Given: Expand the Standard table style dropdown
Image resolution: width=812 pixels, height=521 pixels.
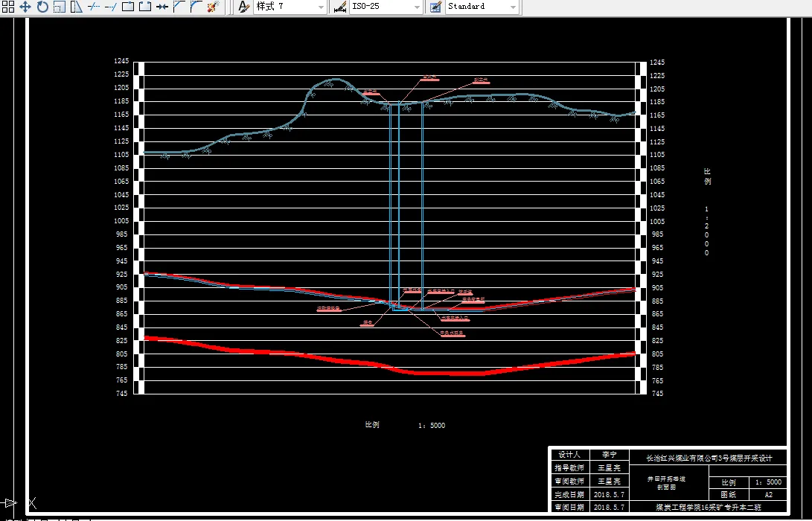Looking at the screenshot, I should [513, 7].
